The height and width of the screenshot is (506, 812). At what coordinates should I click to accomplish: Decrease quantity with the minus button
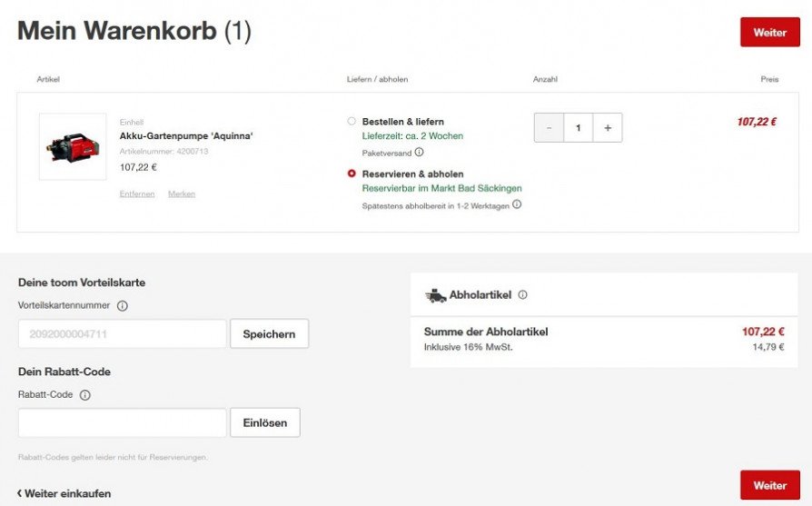(x=549, y=127)
